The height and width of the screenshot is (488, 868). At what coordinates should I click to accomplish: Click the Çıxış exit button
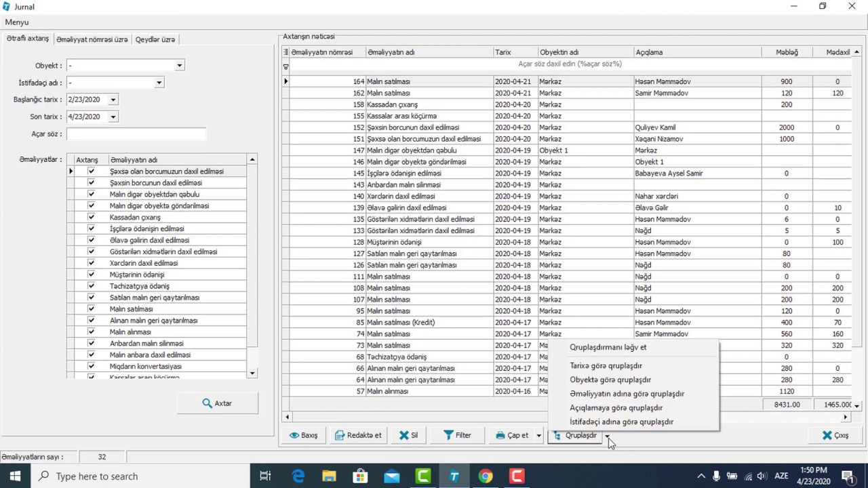835,435
